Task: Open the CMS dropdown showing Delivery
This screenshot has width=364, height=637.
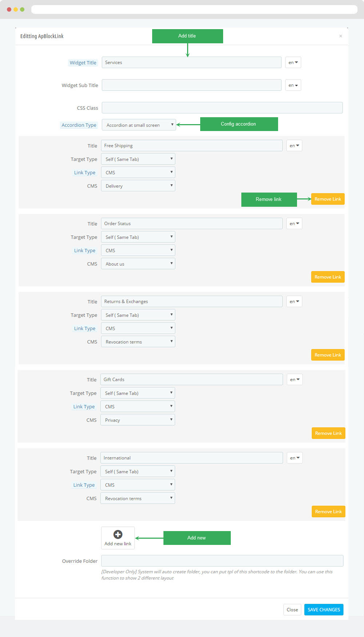Action: pos(138,186)
